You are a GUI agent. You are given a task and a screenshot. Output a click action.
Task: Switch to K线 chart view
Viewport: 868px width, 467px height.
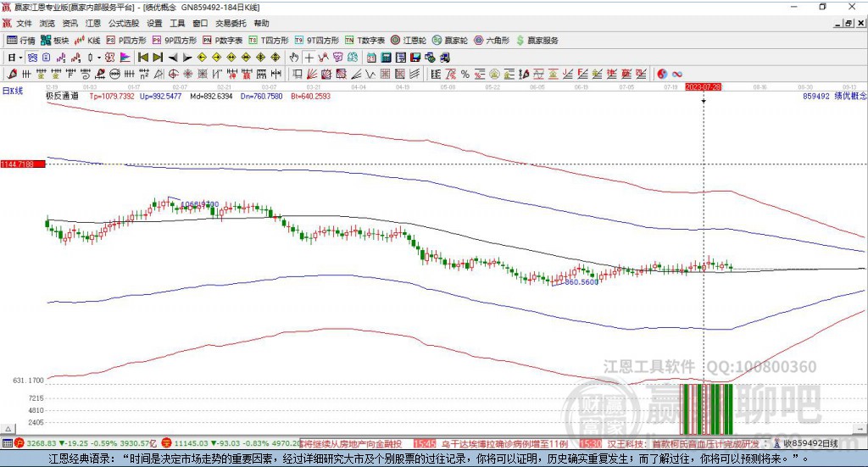(x=87, y=41)
